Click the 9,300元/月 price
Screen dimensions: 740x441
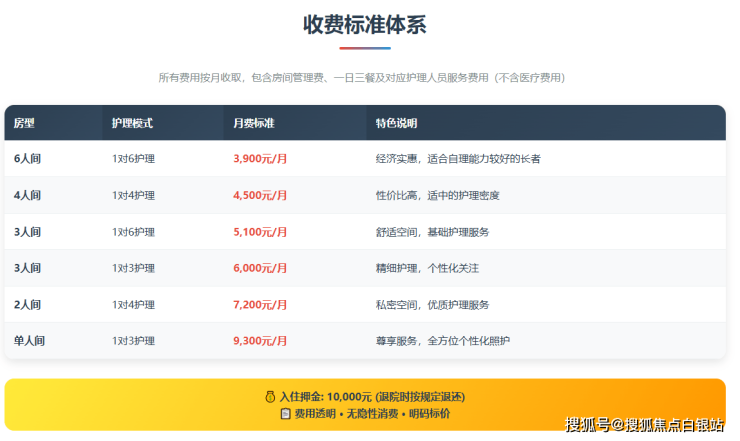[260, 341]
